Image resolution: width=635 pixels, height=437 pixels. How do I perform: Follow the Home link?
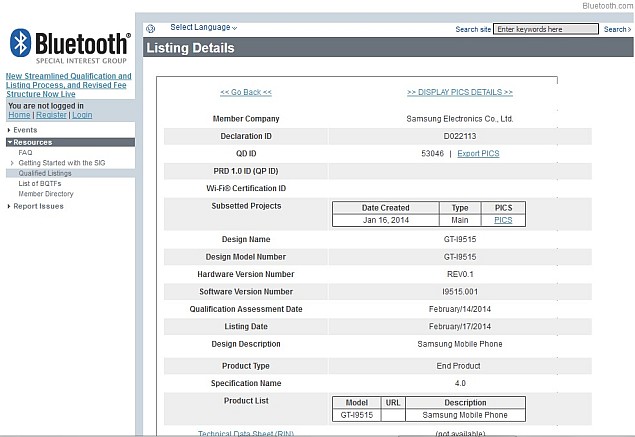pyautogui.click(x=19, y=115)
